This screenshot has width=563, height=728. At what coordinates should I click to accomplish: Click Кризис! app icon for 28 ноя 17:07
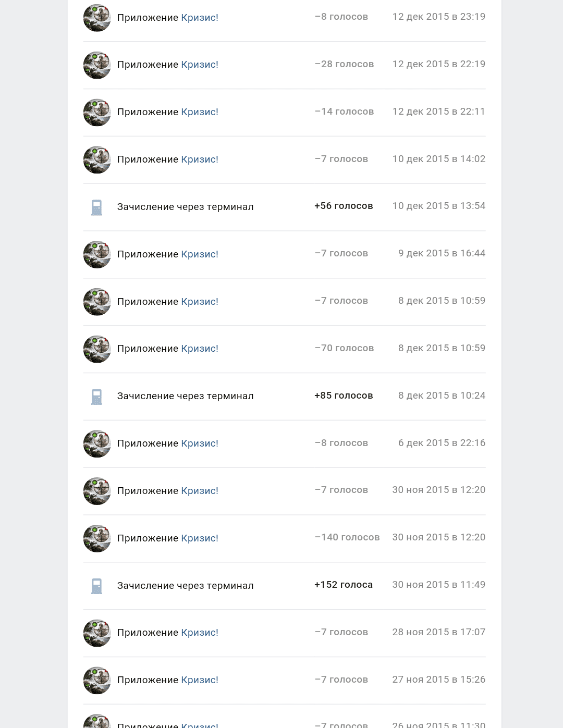pyautogui.click(x=97, y=633)
